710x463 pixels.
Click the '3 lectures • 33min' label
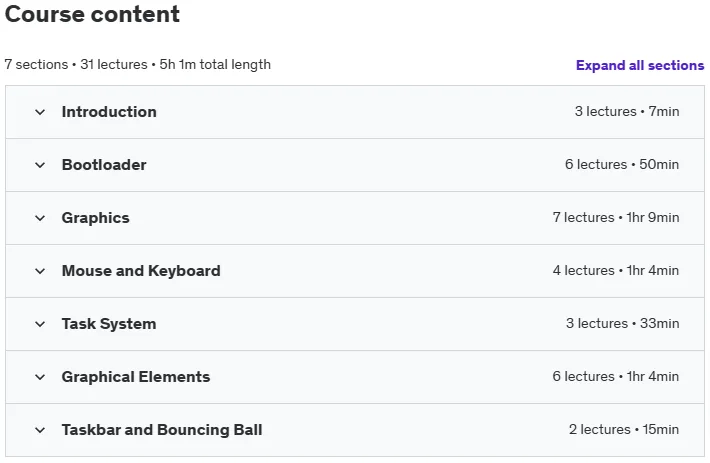click(622, 323)
